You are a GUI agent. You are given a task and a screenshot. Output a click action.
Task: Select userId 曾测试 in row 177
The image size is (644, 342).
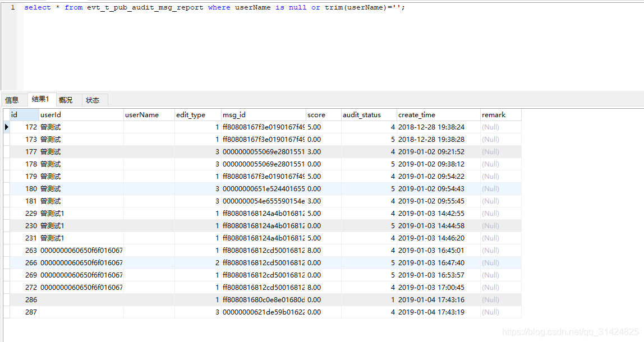coord(81,152)
